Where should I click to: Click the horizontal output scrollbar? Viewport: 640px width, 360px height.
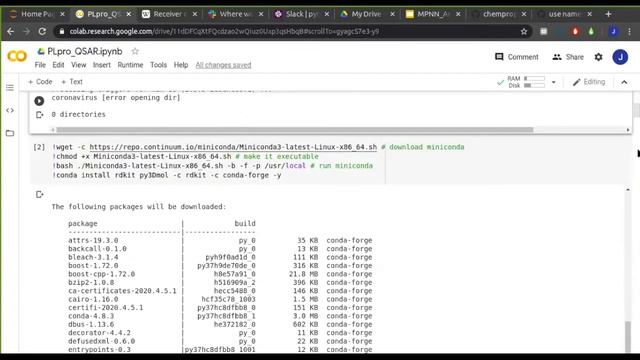click(x=294, y=130)
